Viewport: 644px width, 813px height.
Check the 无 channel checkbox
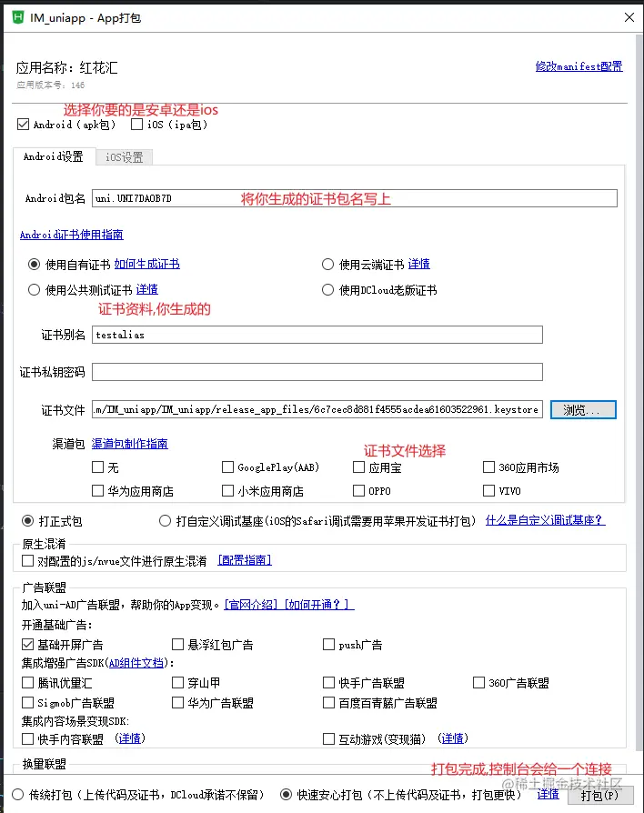(98, 467)
